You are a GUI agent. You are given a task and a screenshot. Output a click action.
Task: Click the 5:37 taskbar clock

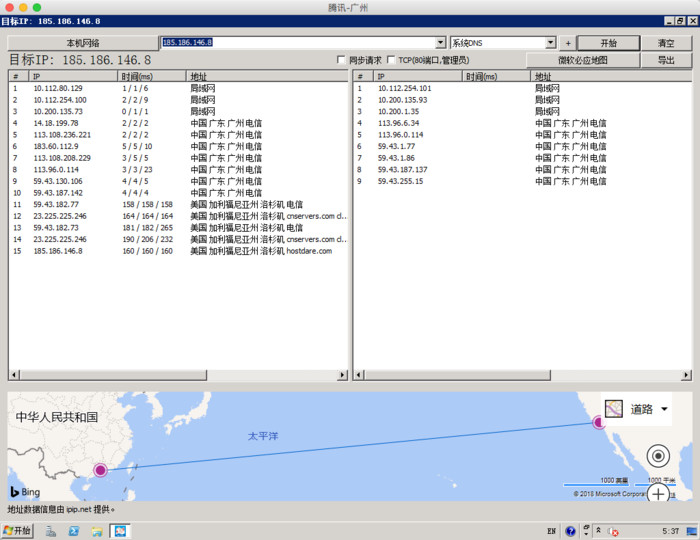(x=670, y=531)
